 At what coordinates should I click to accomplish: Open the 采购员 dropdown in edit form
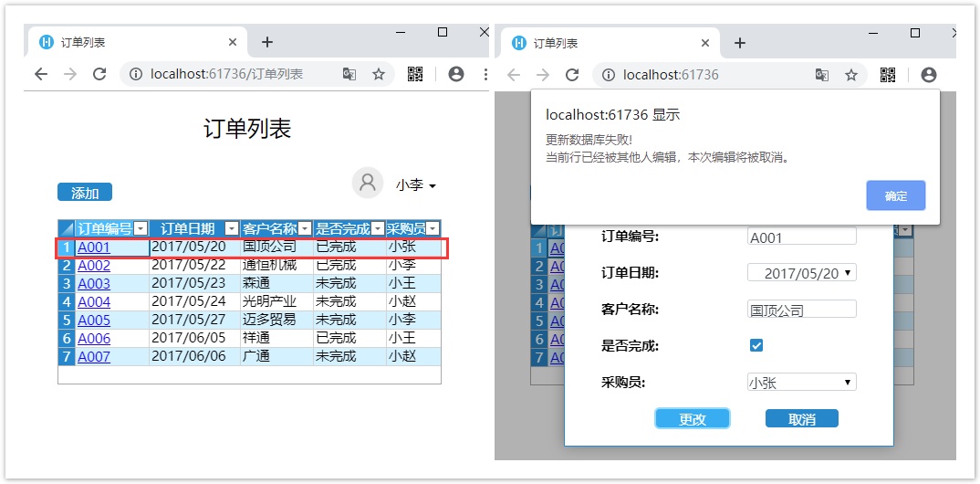point(801,383)
